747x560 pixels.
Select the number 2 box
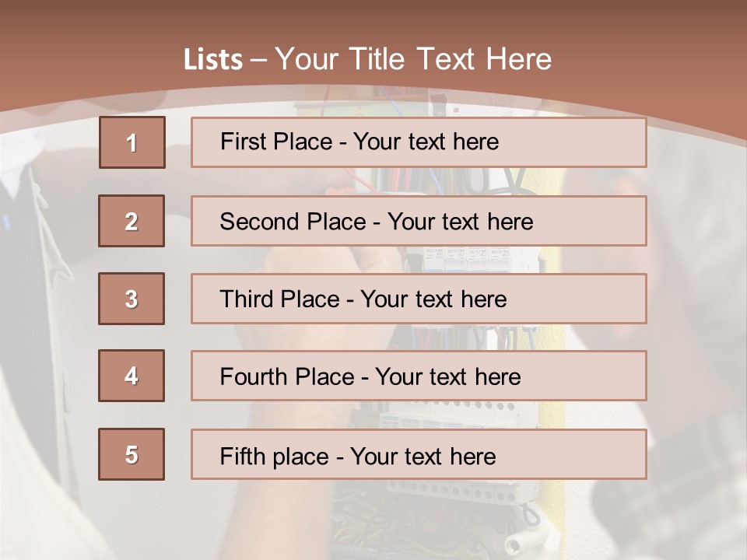[x=132, y=221]
